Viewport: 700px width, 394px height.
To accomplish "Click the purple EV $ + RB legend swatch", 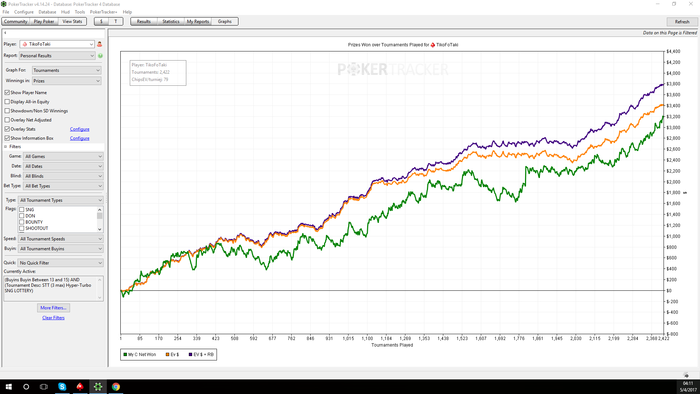I will [x=191, y=355].
